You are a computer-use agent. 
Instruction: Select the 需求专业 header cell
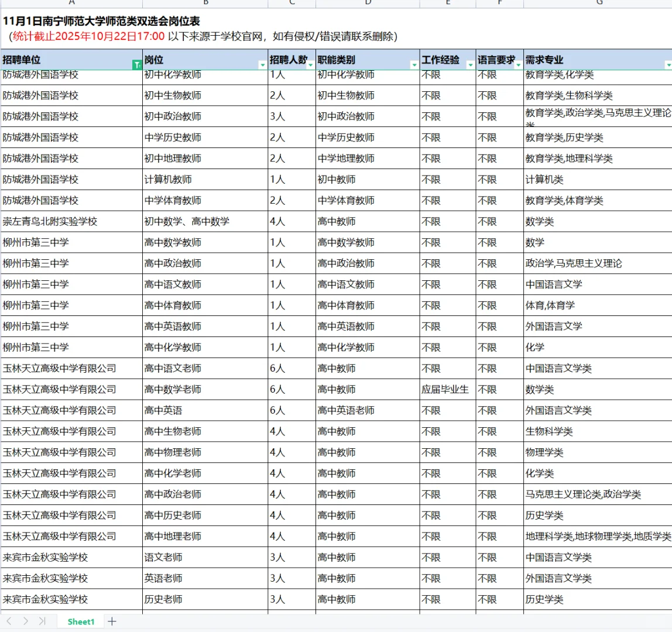click(598, 60)
